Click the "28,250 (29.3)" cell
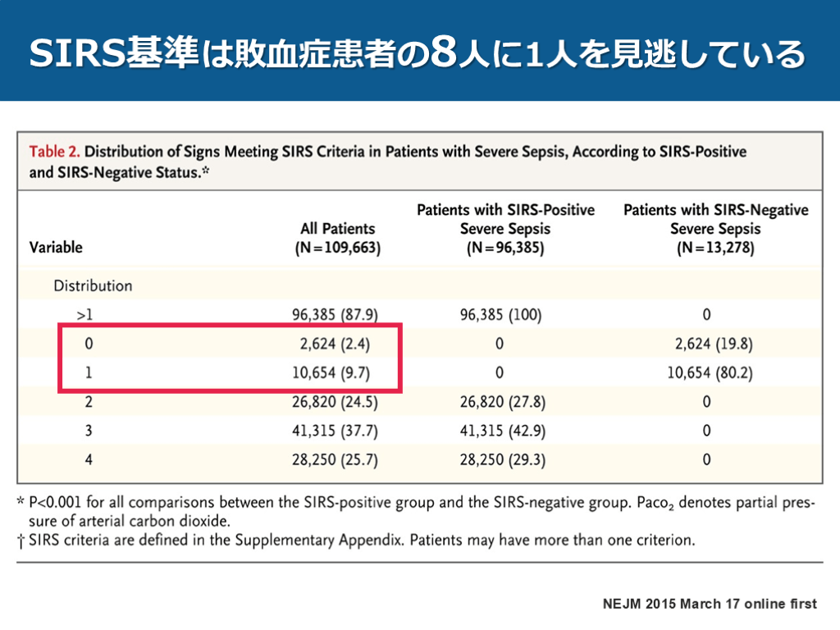Image resolution: width=840 pixels, height=630 pixels. point(502,460)
